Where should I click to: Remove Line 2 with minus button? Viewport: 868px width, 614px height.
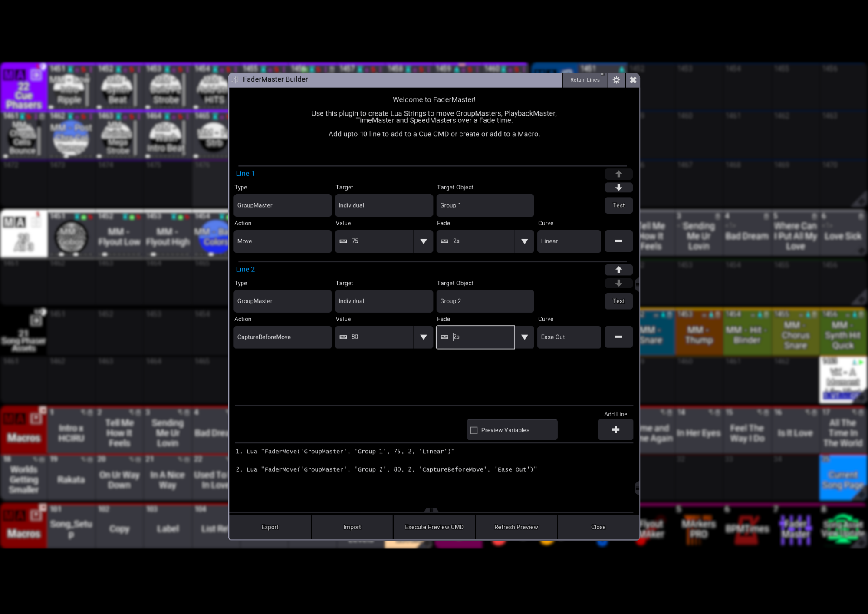click(x=618, y=337)
